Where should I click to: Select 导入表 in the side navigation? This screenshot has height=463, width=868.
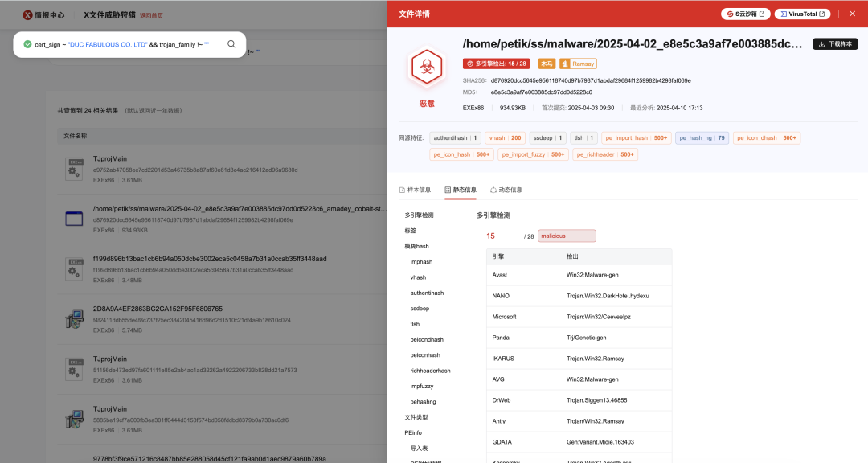(419, 448)
